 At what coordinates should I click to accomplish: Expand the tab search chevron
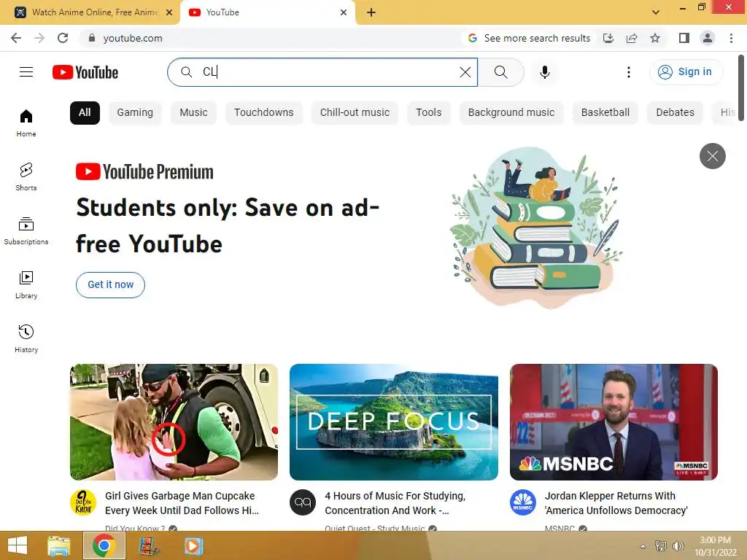pos(656,12)
